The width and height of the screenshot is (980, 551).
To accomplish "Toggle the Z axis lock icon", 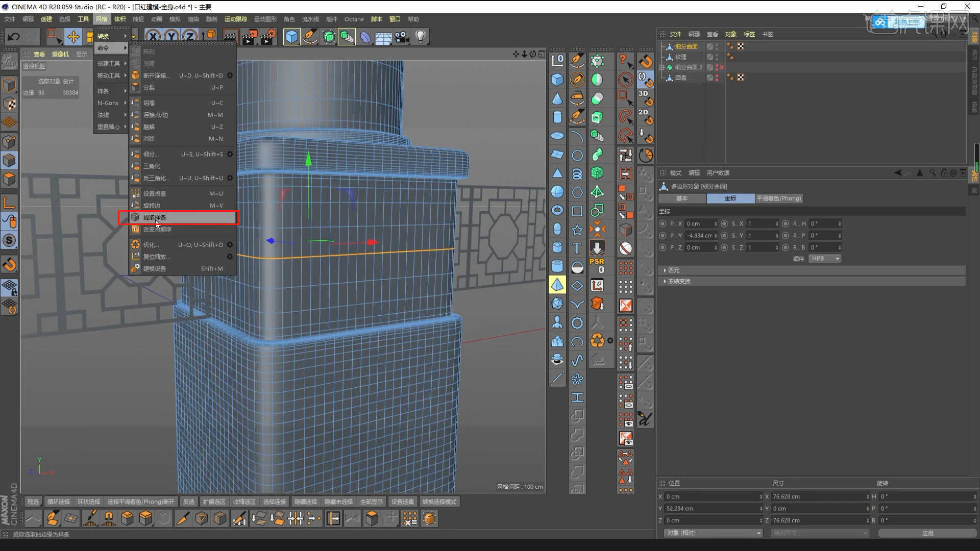I will tap(190, 37).
